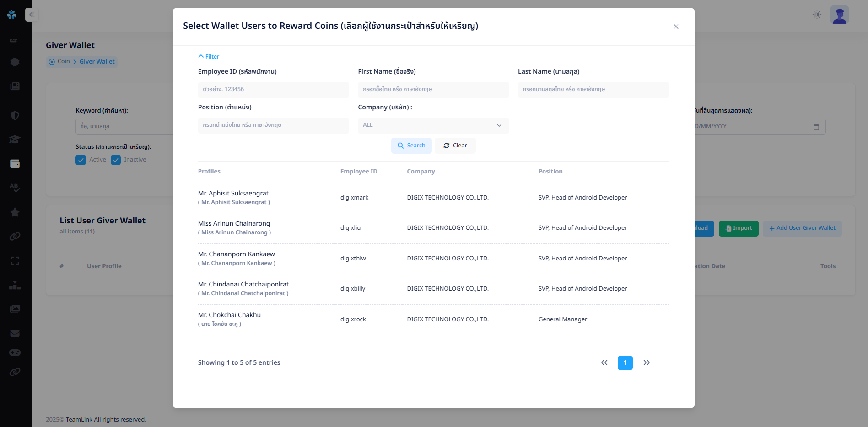The image size is (868, 427).
Task: Uncheck the Inactive status checkbox
Action: (x=116, y=160)
